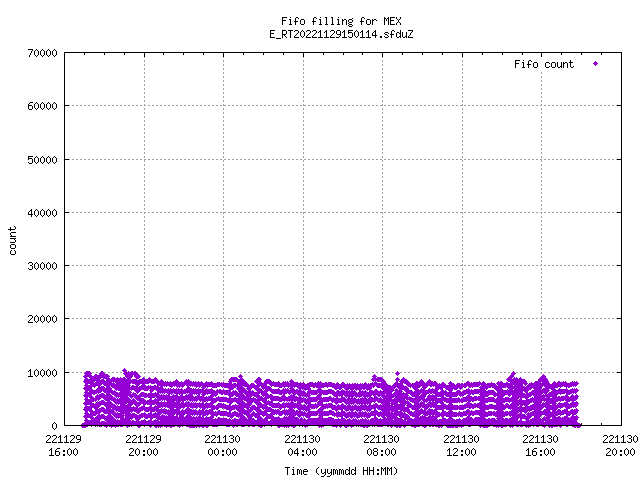Click the purple diamond legend marker
This screenshot has height=480, width=640.
[x=596, y=64]
